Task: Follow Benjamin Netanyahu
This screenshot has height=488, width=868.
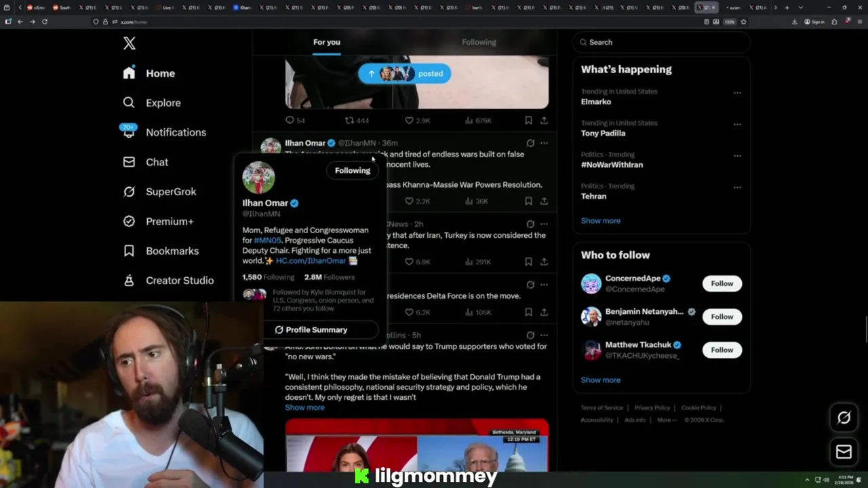Action: [722, 317]
